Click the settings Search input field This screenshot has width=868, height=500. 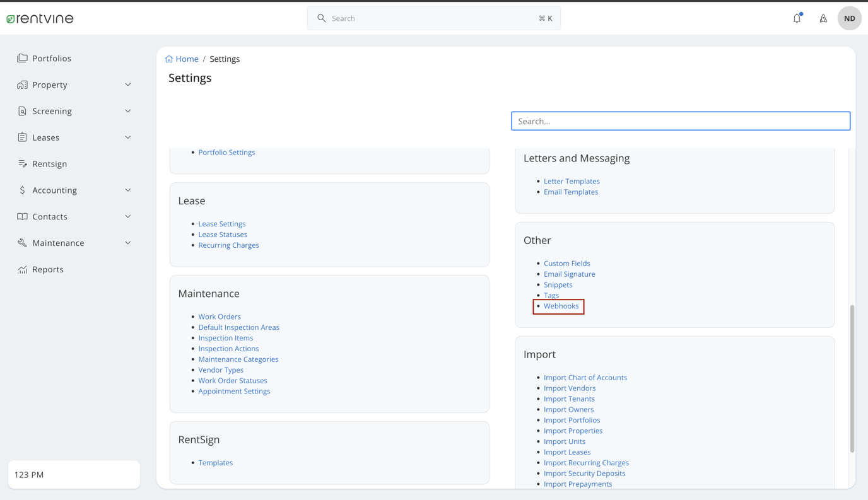click(680, 120)
